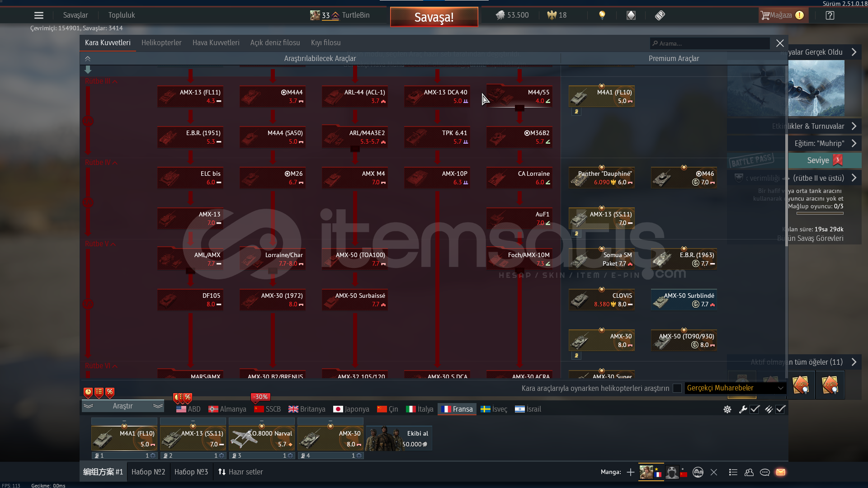This screenshot has height=488, width=868.
Task: Click the Arama search field
Action: (x=710, y=43)
